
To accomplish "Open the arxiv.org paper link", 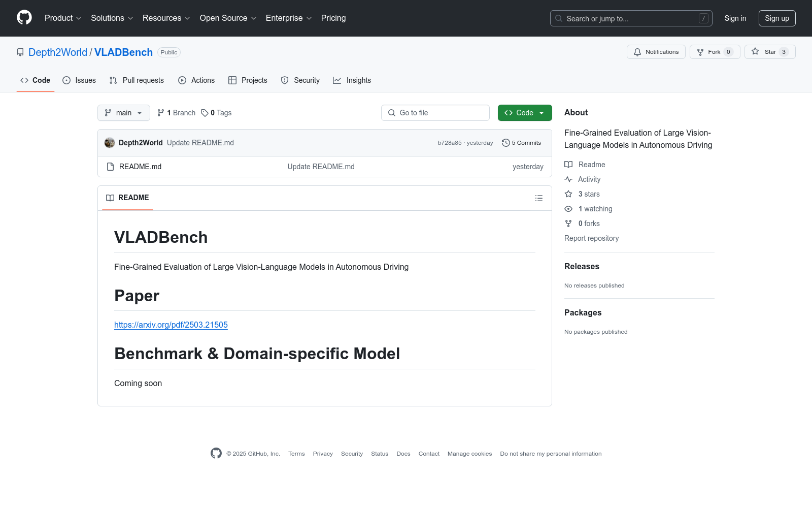I will click(171, 325).
